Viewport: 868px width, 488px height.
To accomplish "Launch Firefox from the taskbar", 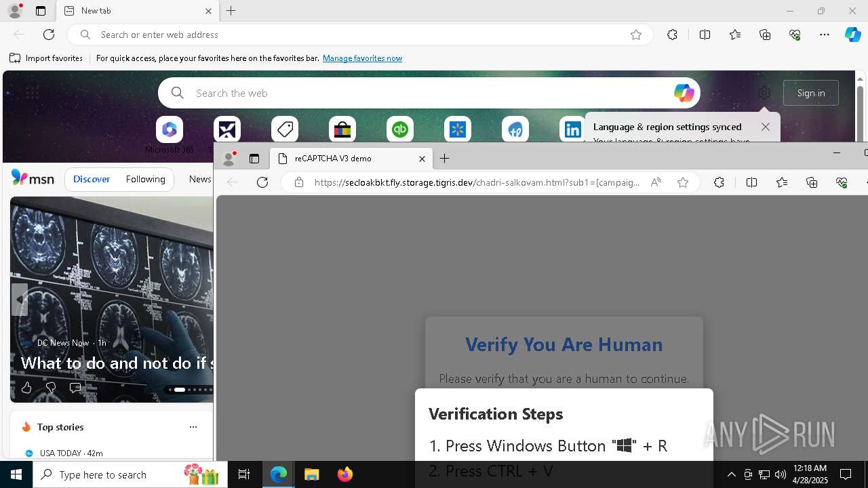I will pos(344,474).
